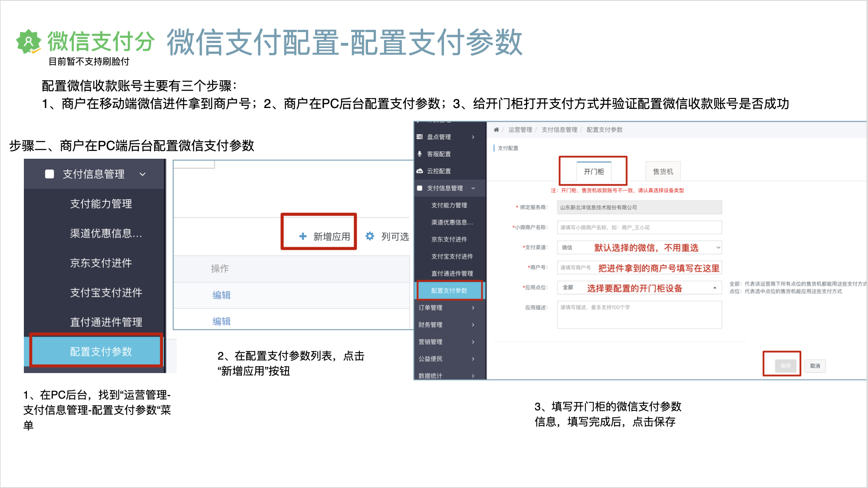Open 云控配置 in the dark sidebar
This screenshot has height=488, width=868.
point(439,171)
